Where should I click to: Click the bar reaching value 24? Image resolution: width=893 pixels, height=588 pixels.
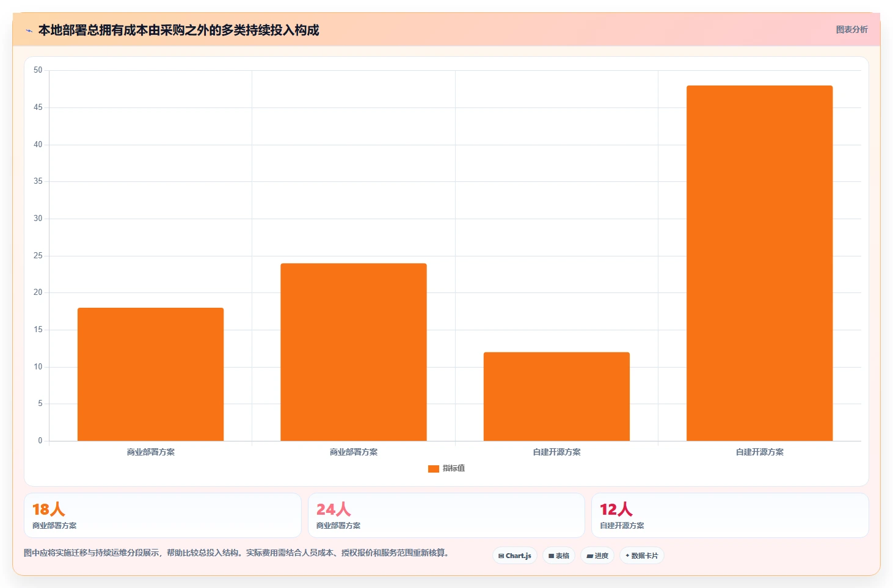point(354,352)
